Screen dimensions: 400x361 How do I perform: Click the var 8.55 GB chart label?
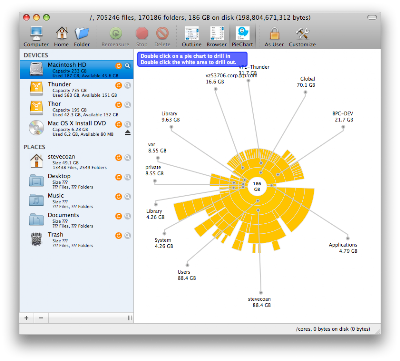(x=157, y=148)
